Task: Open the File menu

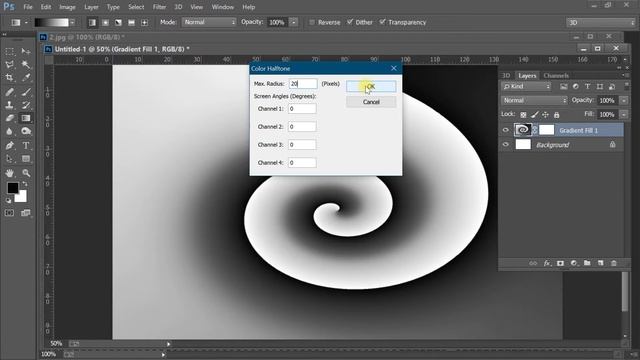Action: coord(28,7)
